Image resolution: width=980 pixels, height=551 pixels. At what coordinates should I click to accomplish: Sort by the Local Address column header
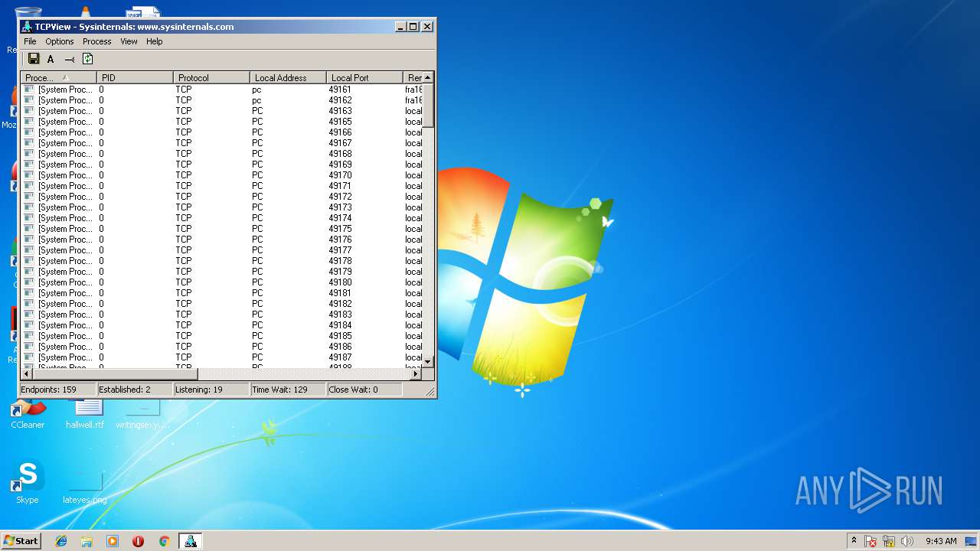pyautogui.click(x=288, y=77)
